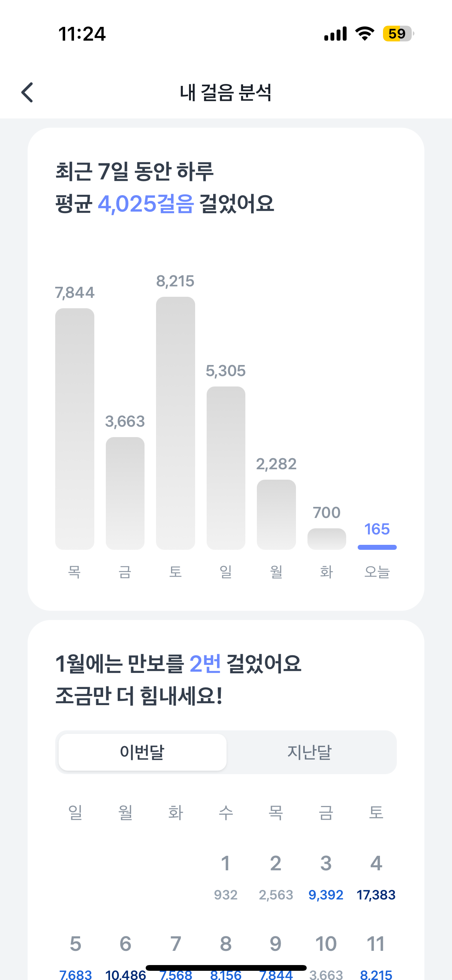This screenshot has height=980, width=452.
Task: Select the 700 step bar for 화
Action: coord(327,539)
